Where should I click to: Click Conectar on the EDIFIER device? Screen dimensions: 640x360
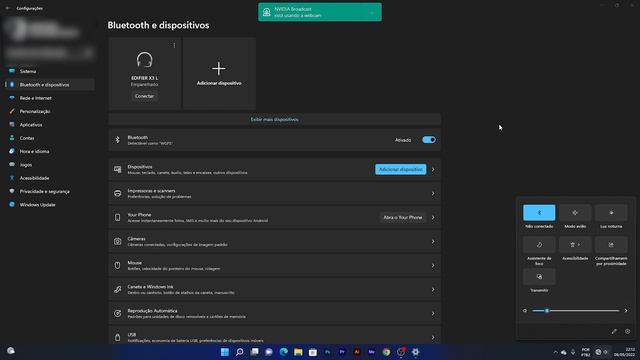(144, 96)
